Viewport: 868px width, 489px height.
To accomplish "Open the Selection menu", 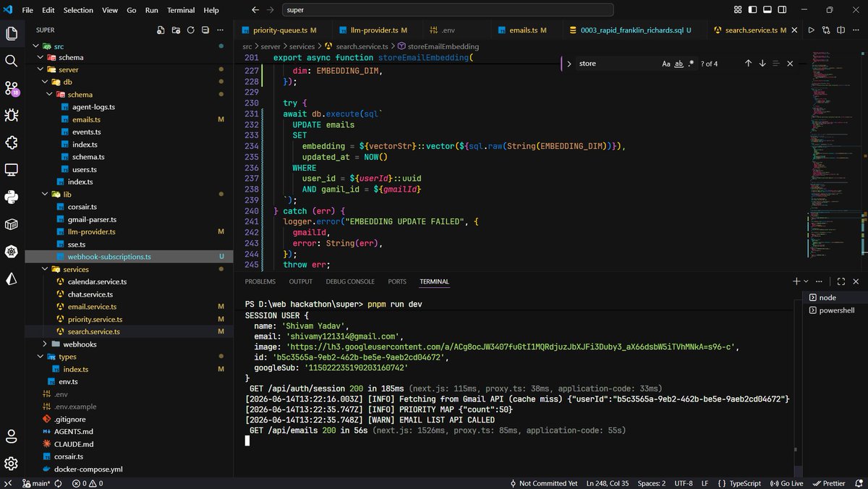I will tap(78, 10).
